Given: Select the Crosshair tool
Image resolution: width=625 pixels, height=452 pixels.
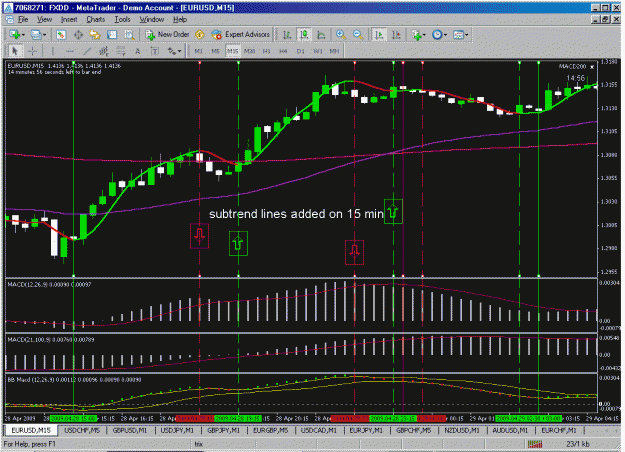Looking at the screenshot, I should pos(33,51).
